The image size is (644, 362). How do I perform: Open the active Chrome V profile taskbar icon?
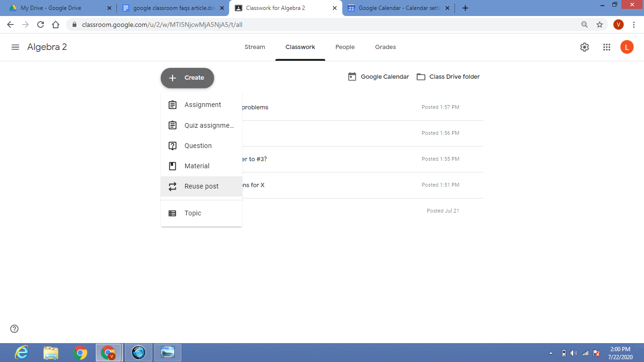tap(108, 353)
